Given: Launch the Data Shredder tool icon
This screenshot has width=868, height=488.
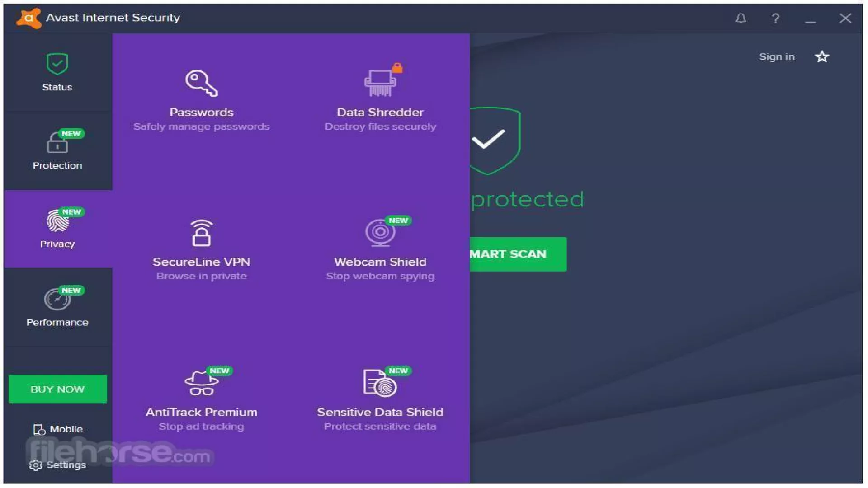Looking at the screenshot, I should [380, 83].
